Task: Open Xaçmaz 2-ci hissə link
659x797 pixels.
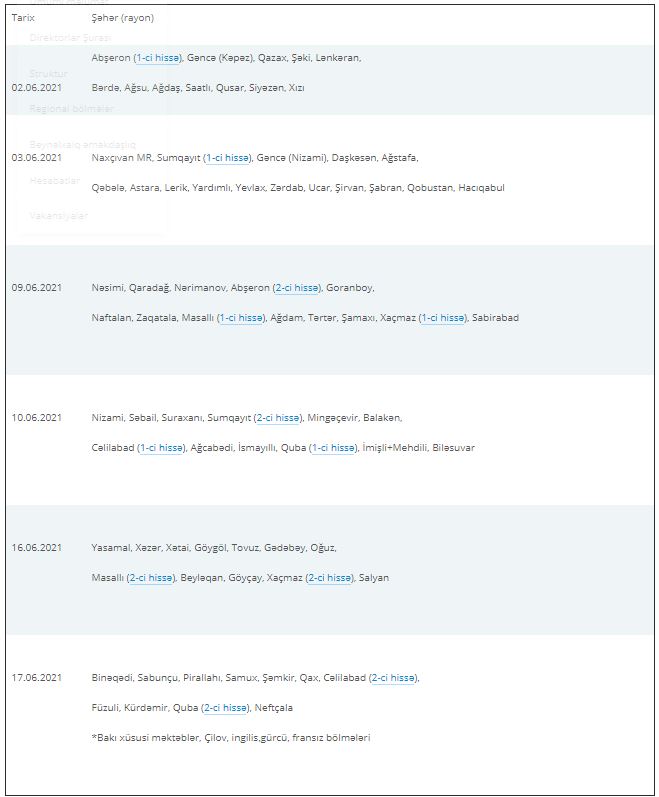Action: pyautogui.click(x=330, y=578)
